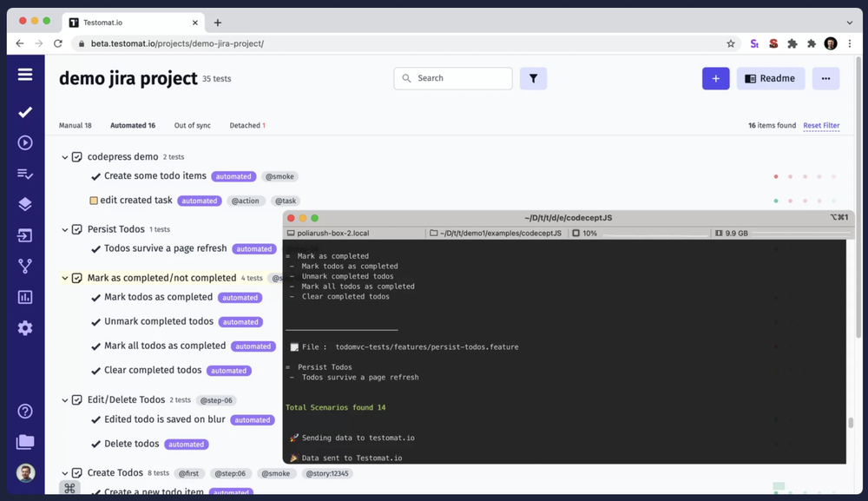Image resolution: width=868 pixels, height=501 pixels.
Task: Close the Testomat.io browser tab
Action: pos(194,23)
